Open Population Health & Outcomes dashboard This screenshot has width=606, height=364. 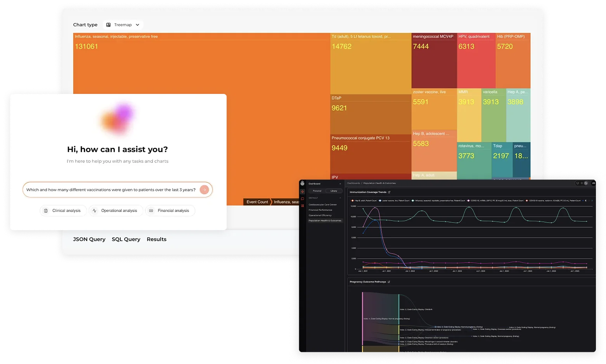pos(325,220)
